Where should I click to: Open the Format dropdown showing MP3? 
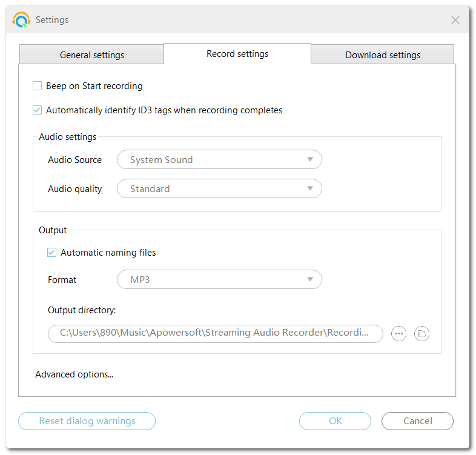[x=219, y=280]
